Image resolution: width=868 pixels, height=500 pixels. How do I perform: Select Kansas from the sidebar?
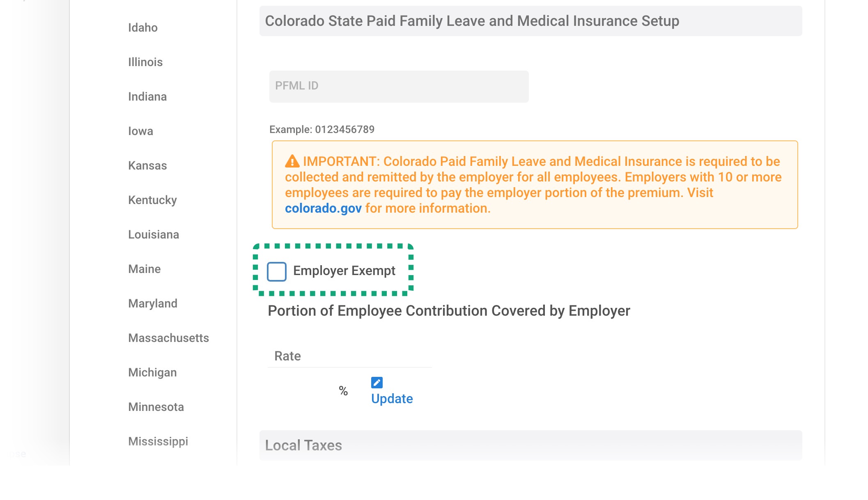[x=147, y=165]
